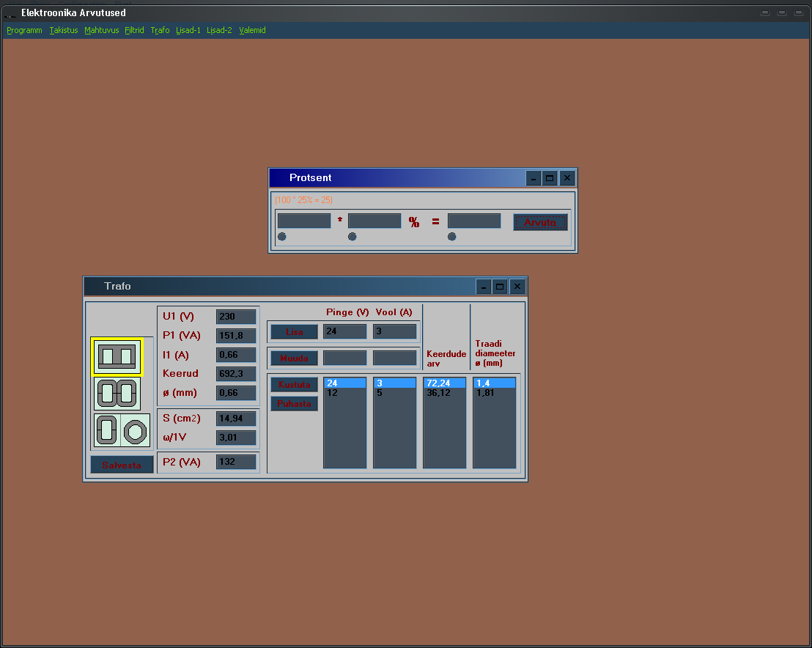Minimize the Trafo window

click(483, 287)
